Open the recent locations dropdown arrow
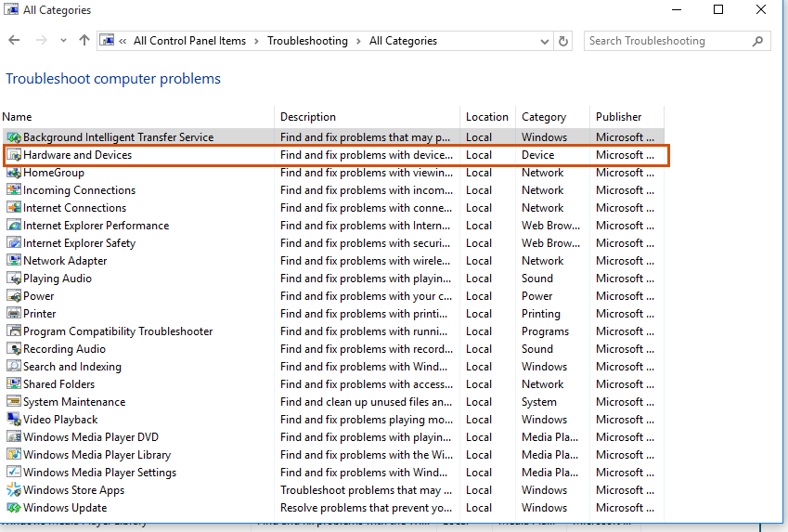This screenshot has height=532, width=788. 63,40
